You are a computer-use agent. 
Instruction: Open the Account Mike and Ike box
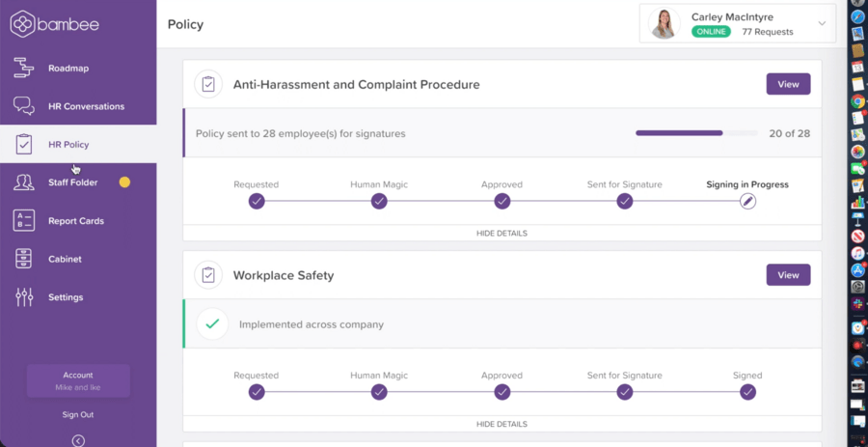[78, 380]
